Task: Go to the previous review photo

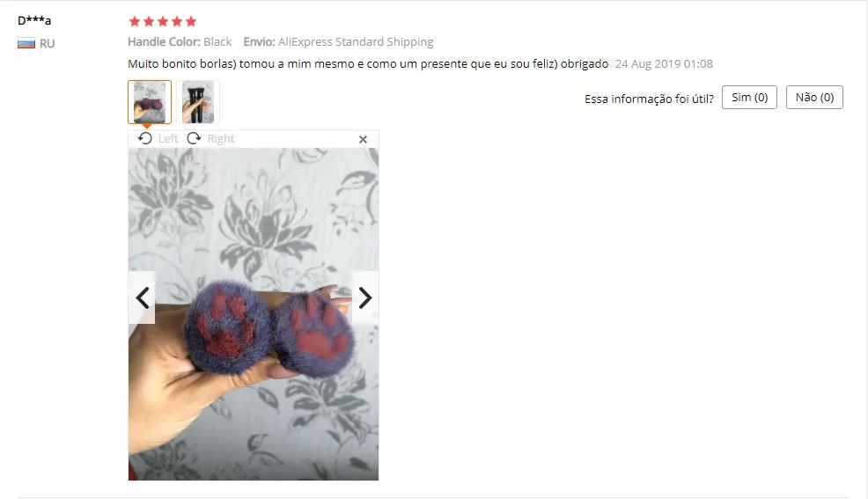Action: (143, 297)
